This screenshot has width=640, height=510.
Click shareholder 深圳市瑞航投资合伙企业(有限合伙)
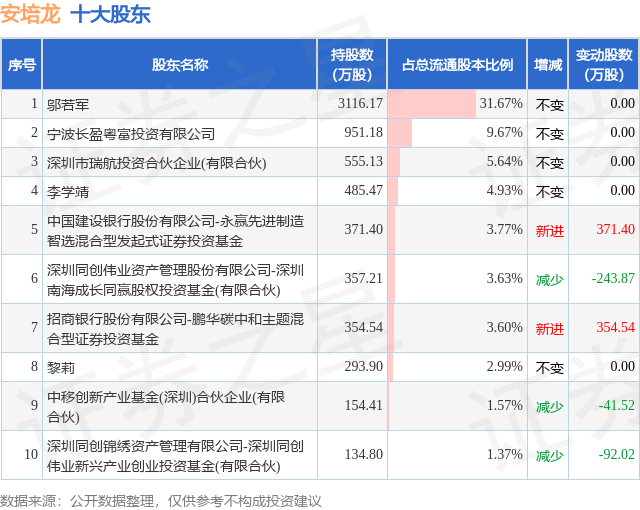coord(156,163)
